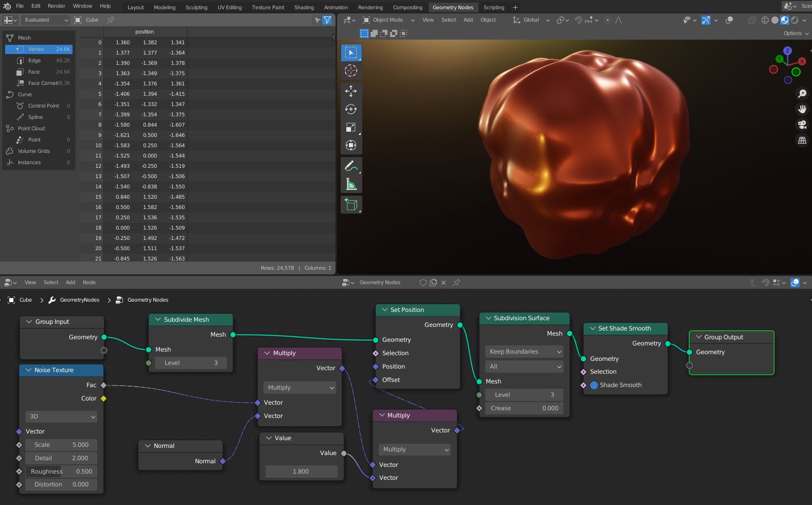Collapse the Noise Texture node
This screenshot has width=812, height=505.
(27, 370)
